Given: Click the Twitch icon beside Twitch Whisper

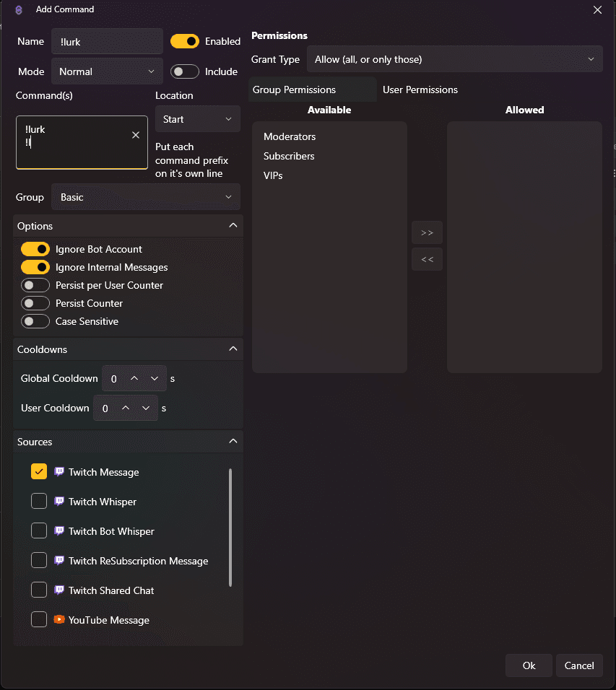Looking at the screenshot, I should coord(61,501).
